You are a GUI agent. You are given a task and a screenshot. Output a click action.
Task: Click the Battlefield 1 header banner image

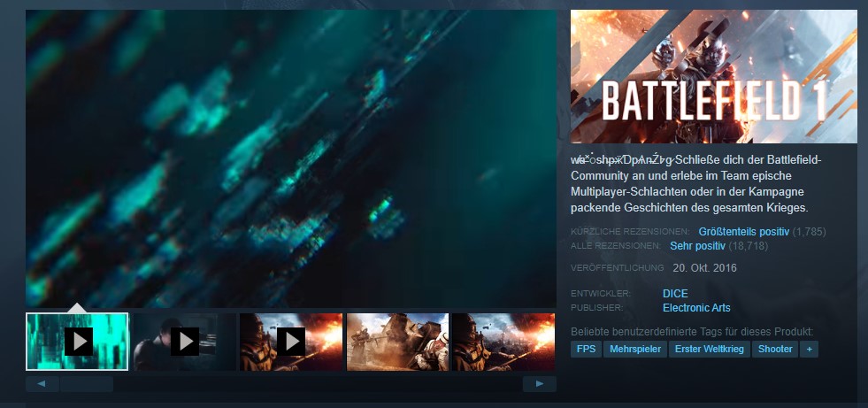coord(713,76)
